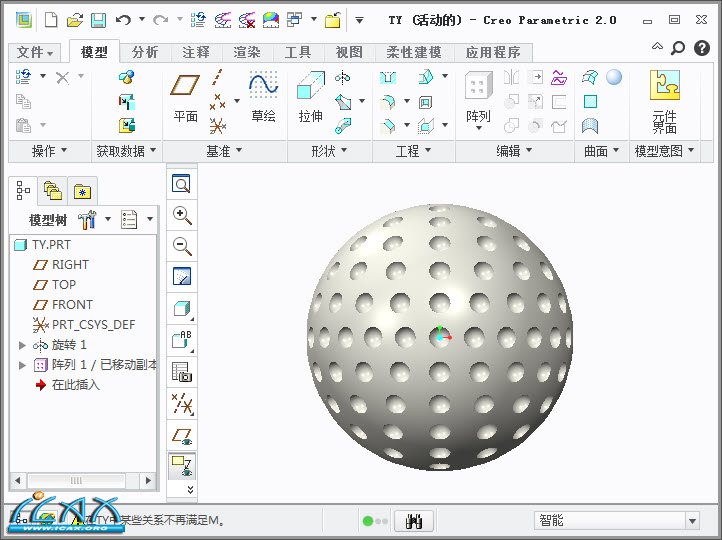
Task: Switch to the 分析 ribbon tab
Action: (x=145, y=53)
